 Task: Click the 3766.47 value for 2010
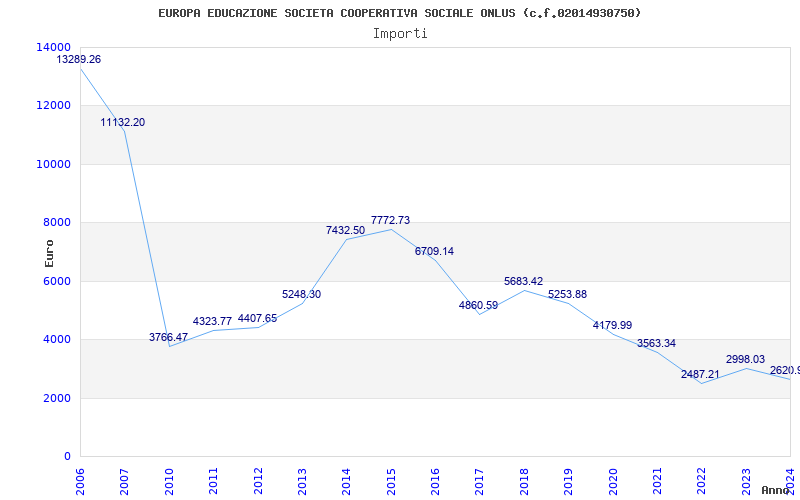point(168,338)
